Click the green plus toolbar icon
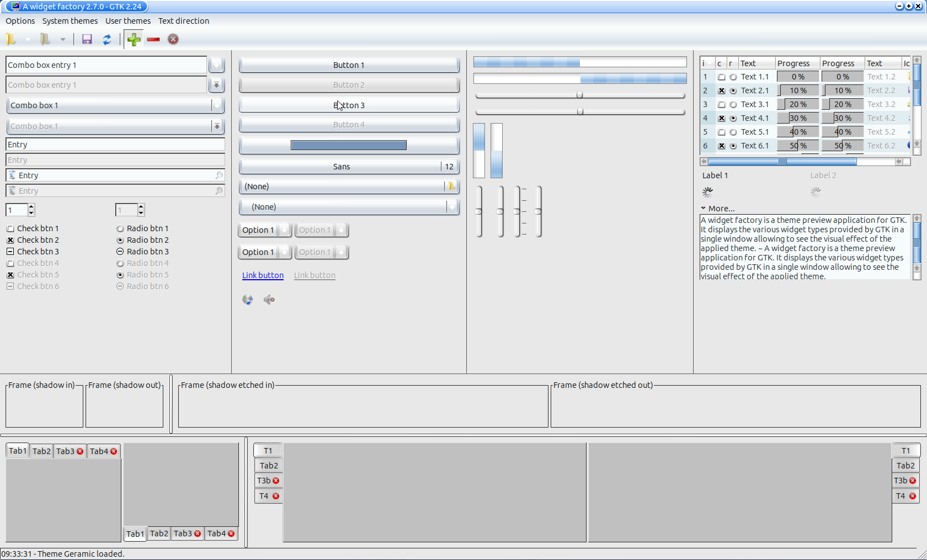The width and height of the screenshot is (927, 560). point(134,39)
